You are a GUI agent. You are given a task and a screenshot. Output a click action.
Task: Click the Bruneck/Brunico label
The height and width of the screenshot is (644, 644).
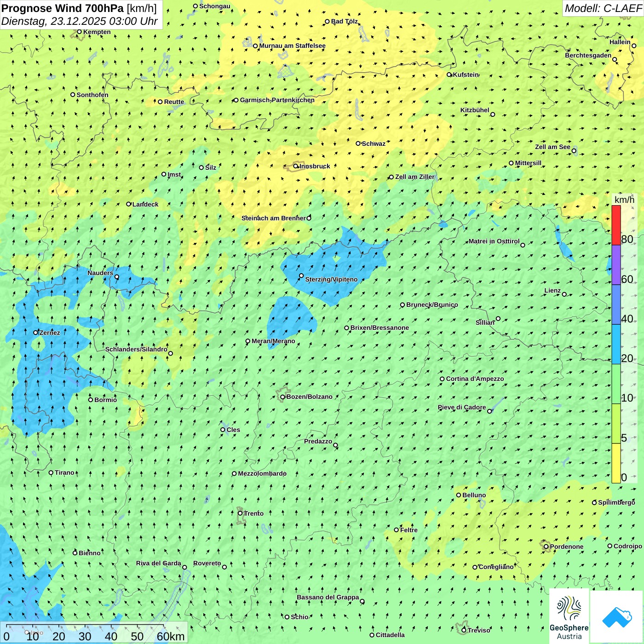[x=432, y=305]
